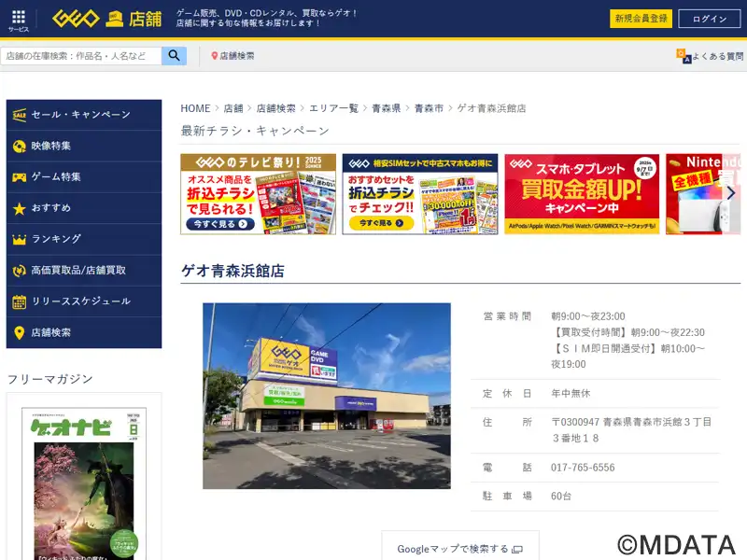Open the Nintendo campaign banner
The image size is (747, 560).
click(x=703, y=194)
